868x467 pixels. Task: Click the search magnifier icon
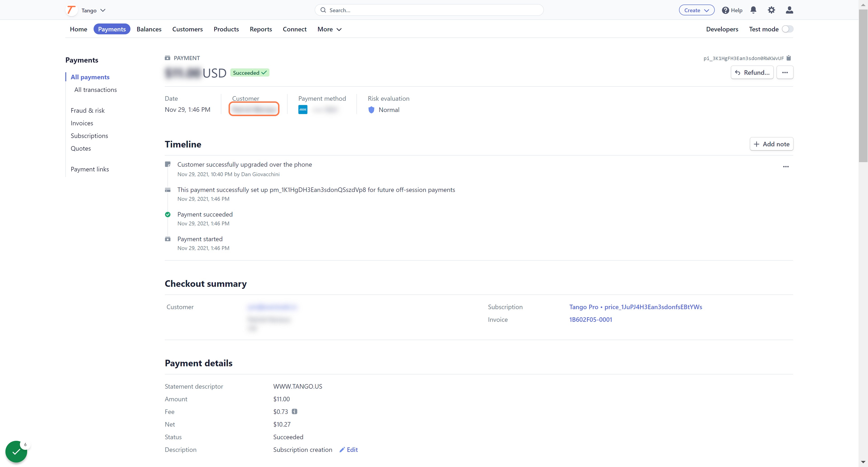point(323,10)
